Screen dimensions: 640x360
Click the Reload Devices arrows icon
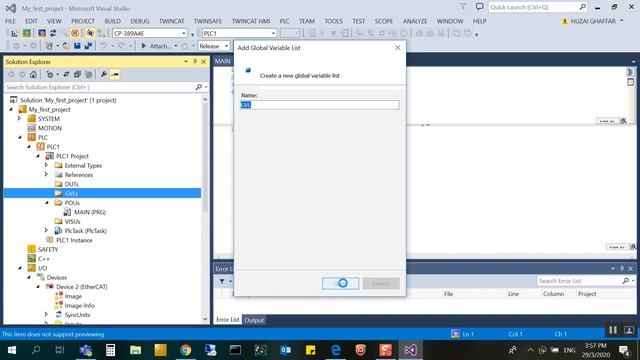pyautogui.click(x=53, y=33)
